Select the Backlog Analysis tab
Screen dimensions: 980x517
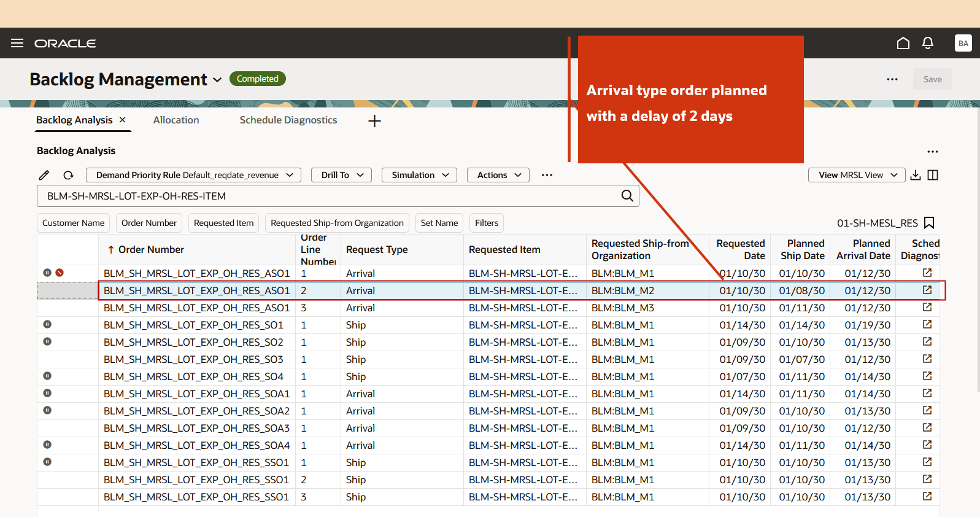click(x=74, y=120)
